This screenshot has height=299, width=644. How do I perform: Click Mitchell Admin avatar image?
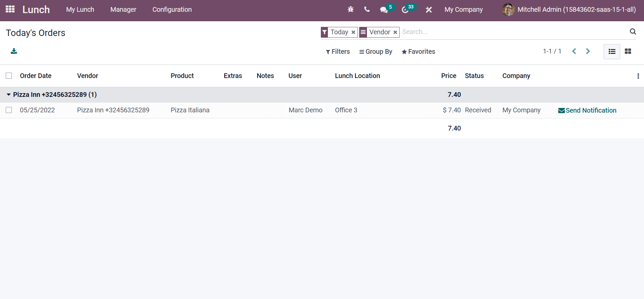[508, 9]
